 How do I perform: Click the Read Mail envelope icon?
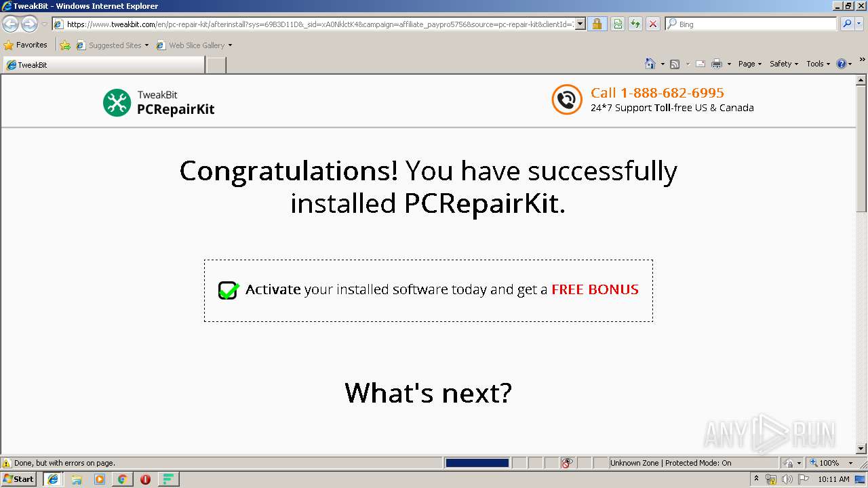tap(701, 64)
